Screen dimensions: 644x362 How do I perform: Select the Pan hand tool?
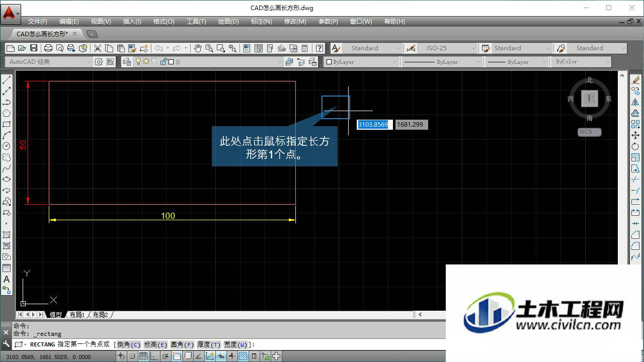tap(198, 48)
